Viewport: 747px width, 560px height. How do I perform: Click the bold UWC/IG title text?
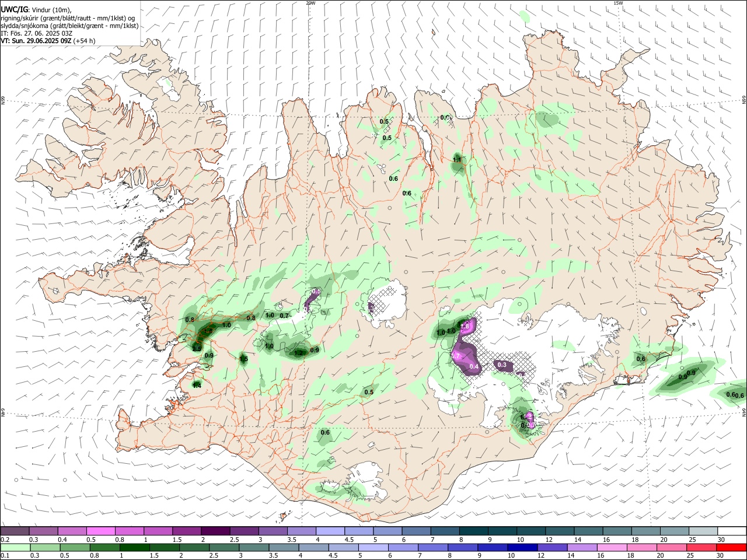(x=15, y=10)
